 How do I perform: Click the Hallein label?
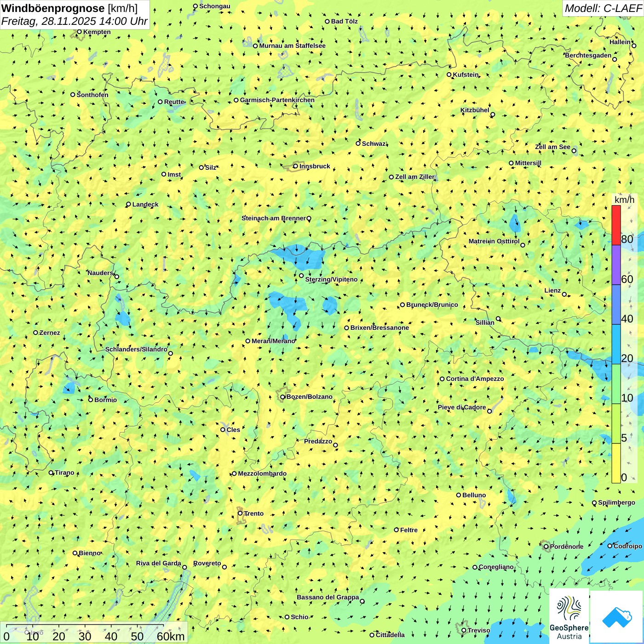click(x=620, y=42)
